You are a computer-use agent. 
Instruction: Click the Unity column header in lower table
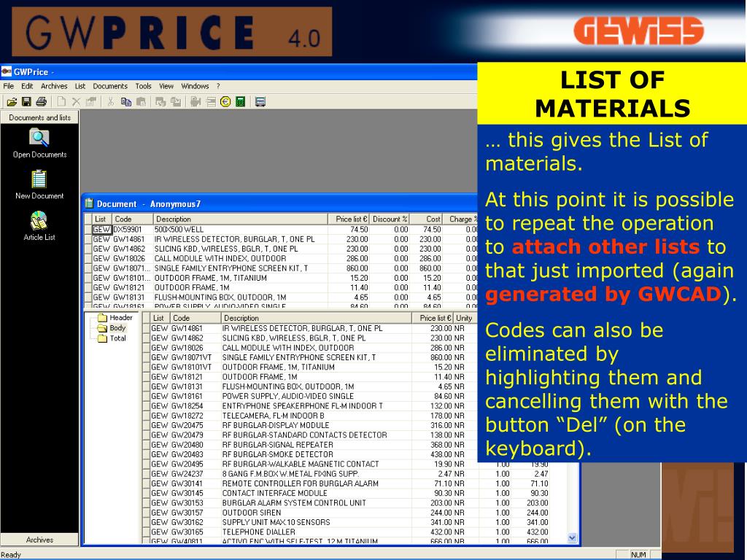click(x=465, y=318)
